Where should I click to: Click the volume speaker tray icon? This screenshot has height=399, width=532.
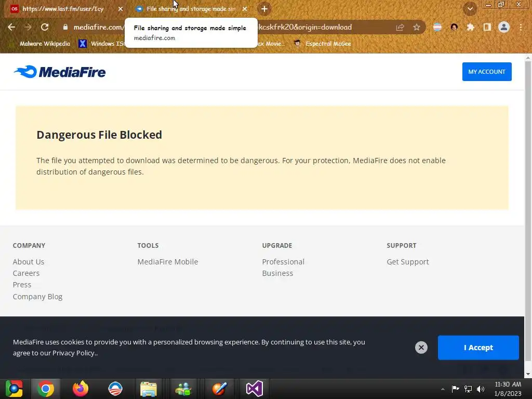pos(481,389)
